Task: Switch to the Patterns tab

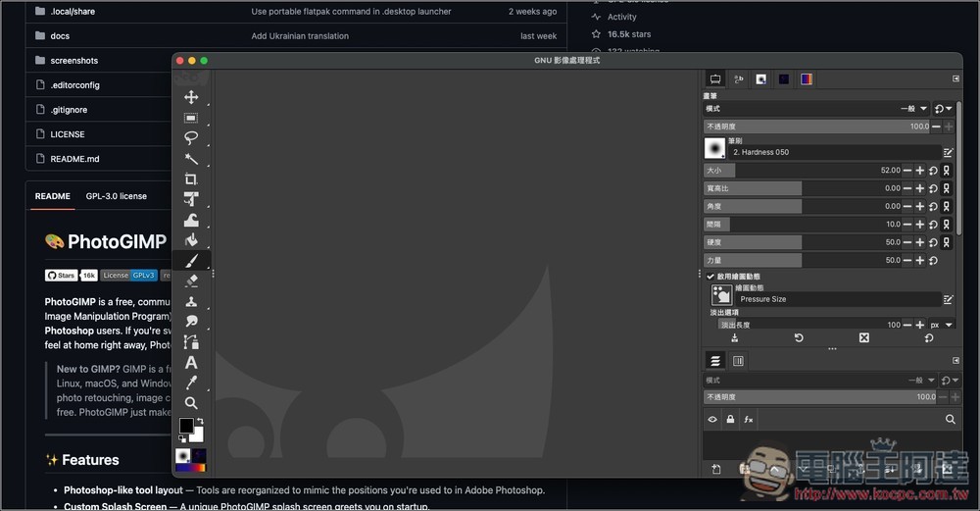Action: click(784, 78)
